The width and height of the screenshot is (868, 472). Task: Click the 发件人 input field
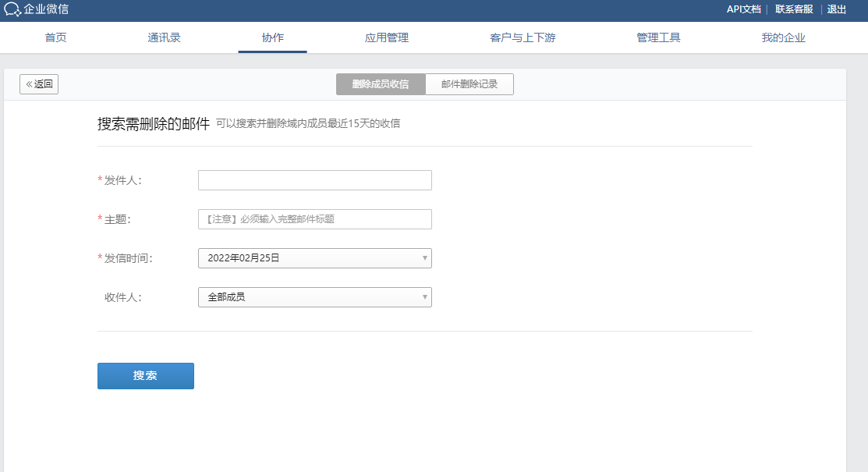click(314, 180)
